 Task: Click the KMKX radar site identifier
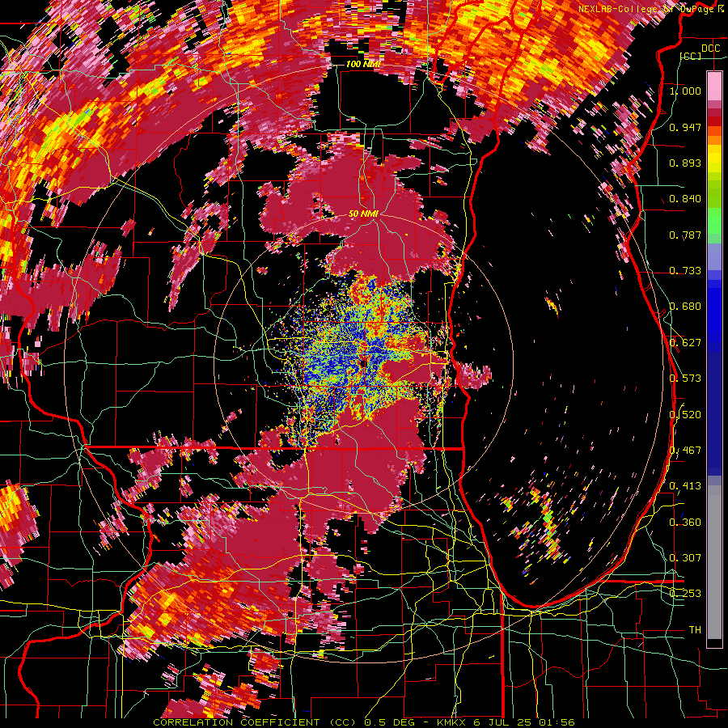pyautogui.click(x=452, y=722)
